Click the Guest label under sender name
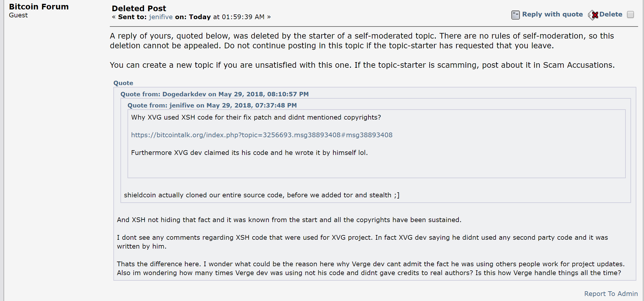644x301 pixels. [18, 15]
